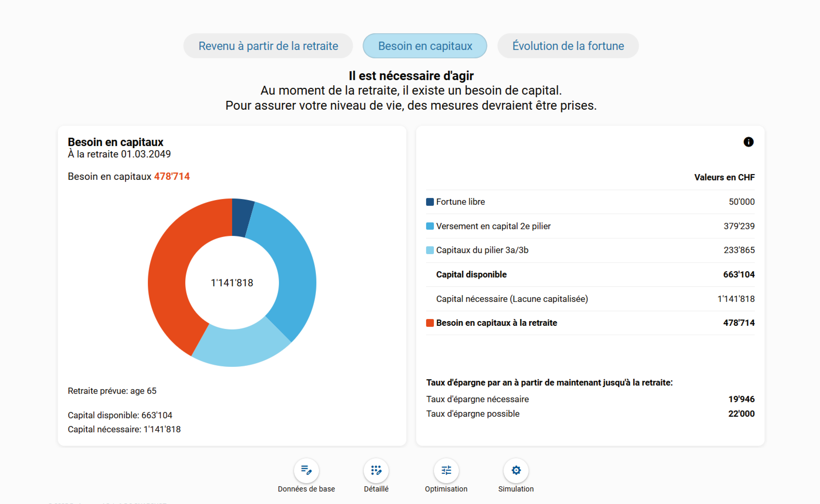Select the Besoin en capitaux tab

[x=425, y=46]
